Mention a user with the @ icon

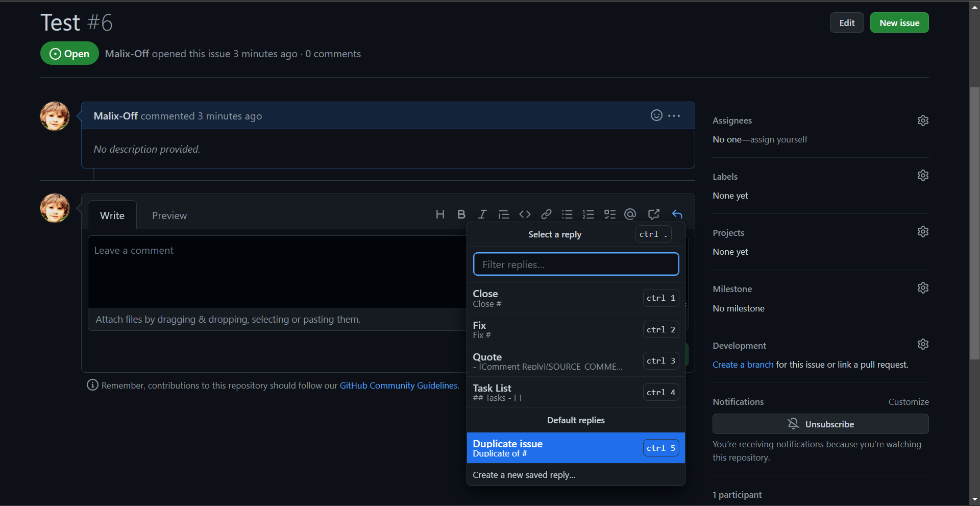(x=630, y=214)
